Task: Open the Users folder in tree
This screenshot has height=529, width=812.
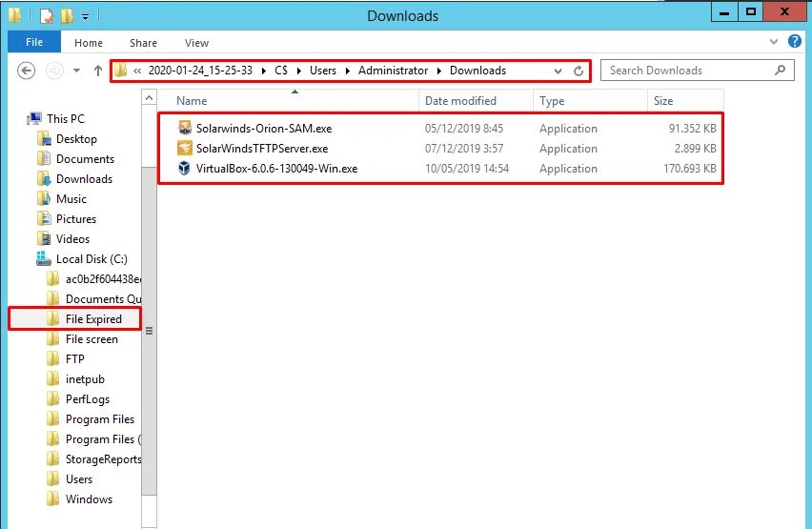Action: [x=79, y=479]
